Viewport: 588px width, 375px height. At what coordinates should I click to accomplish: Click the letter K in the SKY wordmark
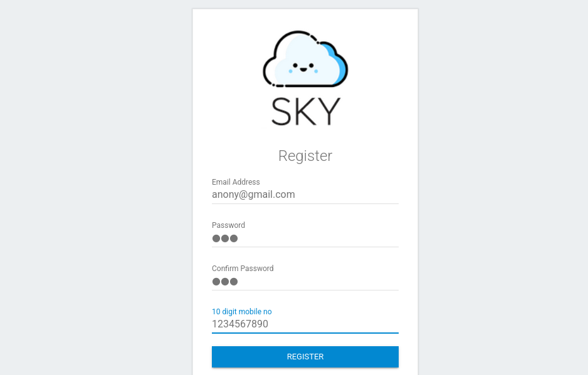[x=305, y=111]
